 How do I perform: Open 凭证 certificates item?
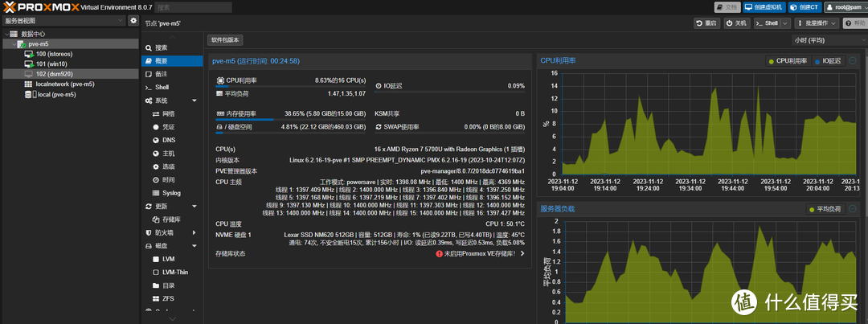(172, 127)
